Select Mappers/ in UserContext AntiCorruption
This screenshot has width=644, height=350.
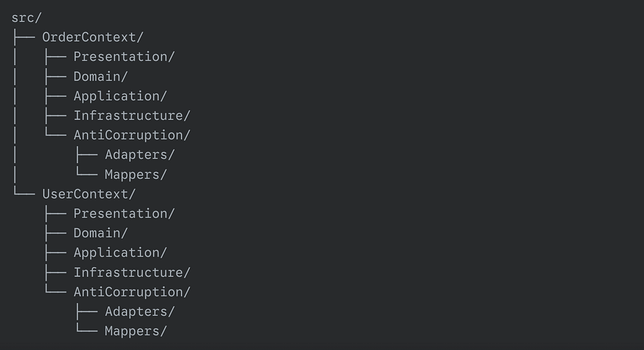(x=136, y=332)
